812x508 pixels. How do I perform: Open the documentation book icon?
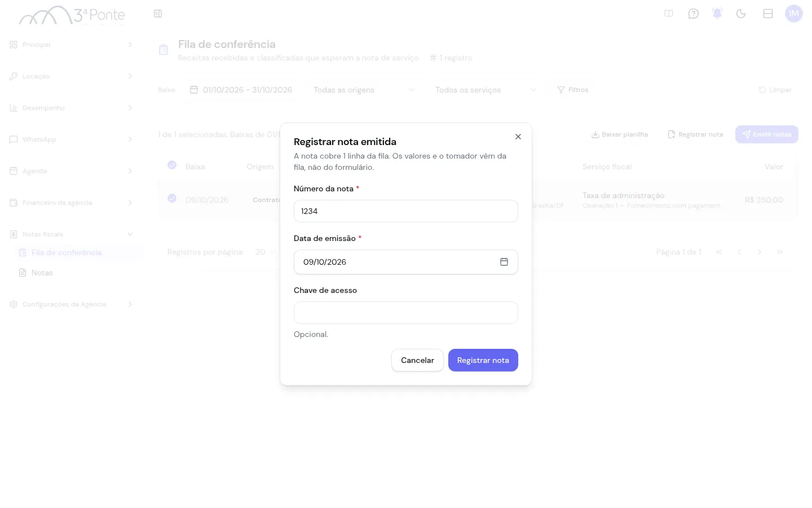coord(669,14)
